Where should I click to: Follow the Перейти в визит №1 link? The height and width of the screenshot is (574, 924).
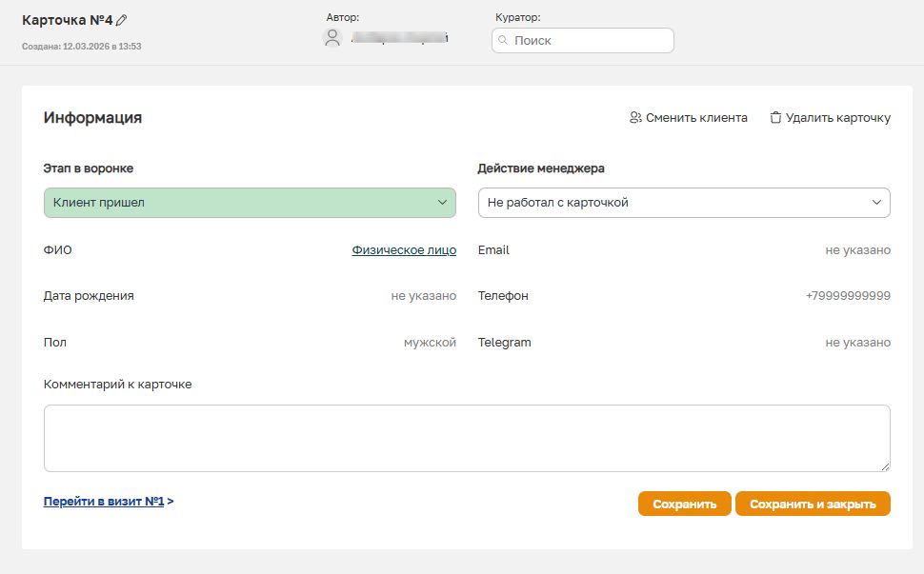105,501
